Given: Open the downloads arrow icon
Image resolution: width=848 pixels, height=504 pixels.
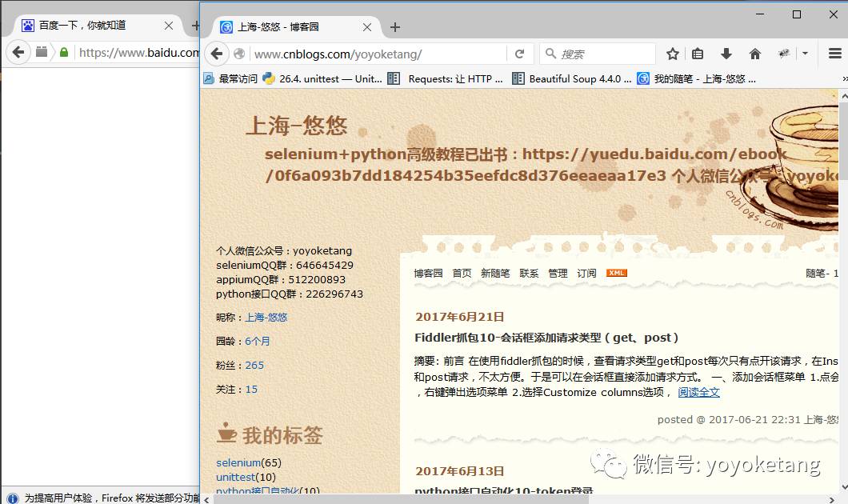Looking at the screenshot, I should (726, 54).
